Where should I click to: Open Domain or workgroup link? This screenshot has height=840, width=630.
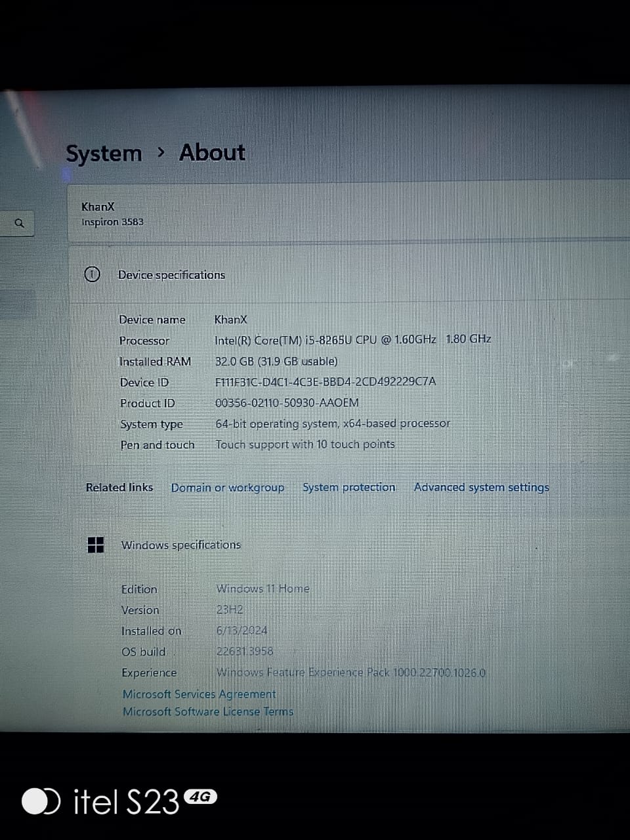(228, 488)
